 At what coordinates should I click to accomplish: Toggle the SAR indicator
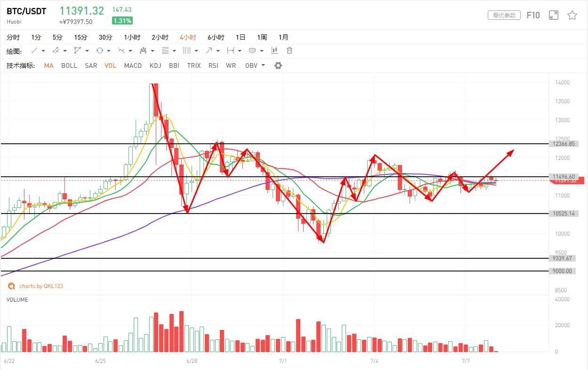tap(91, 66)
